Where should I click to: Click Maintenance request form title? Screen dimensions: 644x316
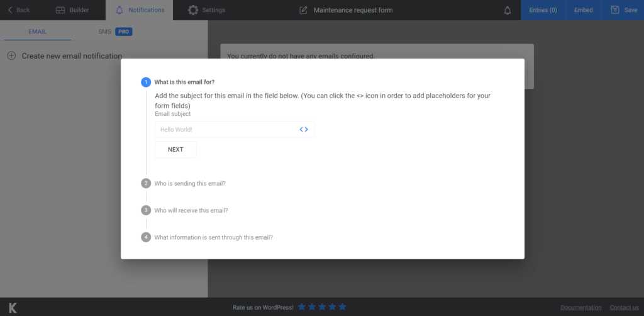[353, 10]
